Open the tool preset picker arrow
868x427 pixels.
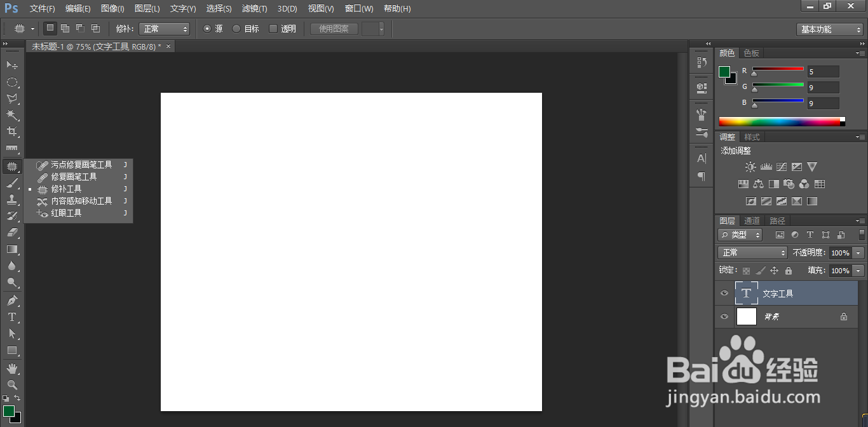coord(32,29)
